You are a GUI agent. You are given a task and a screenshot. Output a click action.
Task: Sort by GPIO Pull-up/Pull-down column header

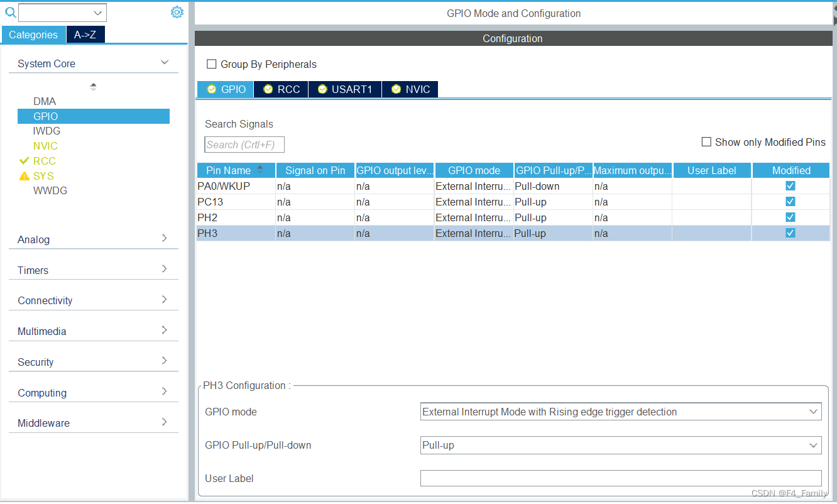[x=553, y=170]
